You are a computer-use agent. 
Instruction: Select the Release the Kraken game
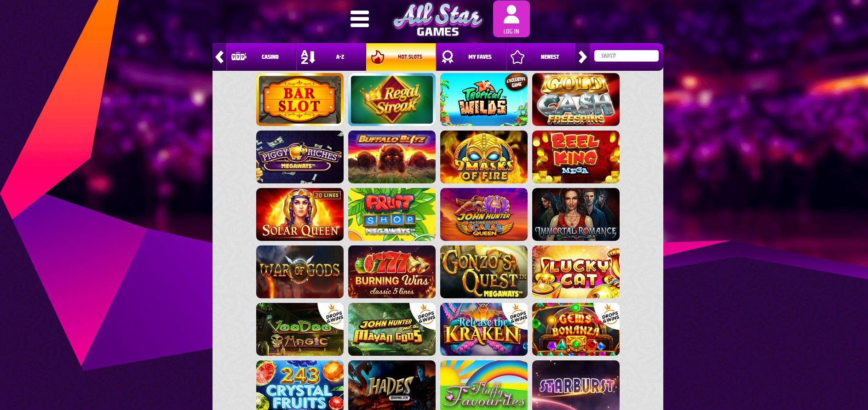(x=484, y=329)
